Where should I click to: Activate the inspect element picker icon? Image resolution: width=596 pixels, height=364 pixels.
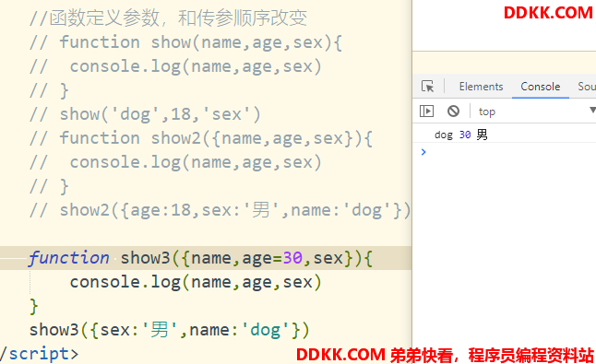427,86
